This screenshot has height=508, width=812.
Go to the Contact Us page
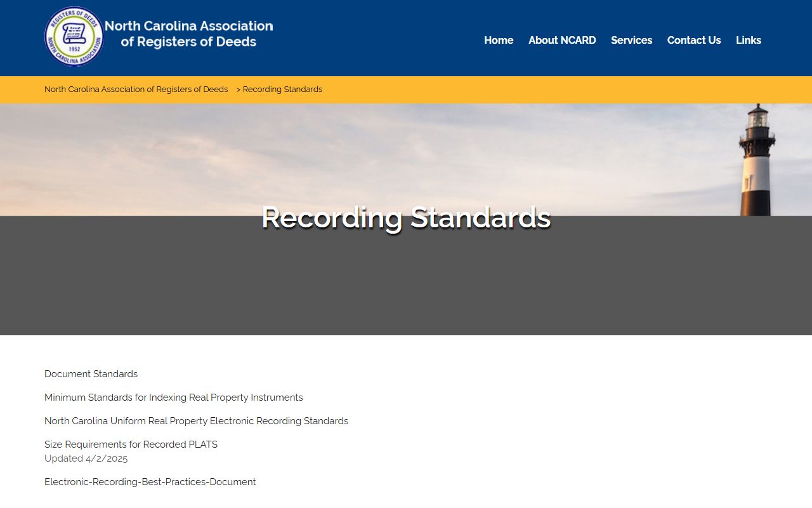[694, 40]
